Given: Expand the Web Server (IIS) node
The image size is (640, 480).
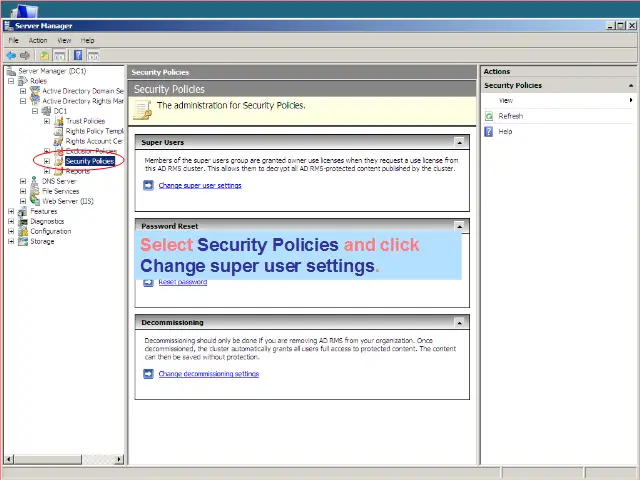Looking at the screenshot, I should click(x=23, y=201).
